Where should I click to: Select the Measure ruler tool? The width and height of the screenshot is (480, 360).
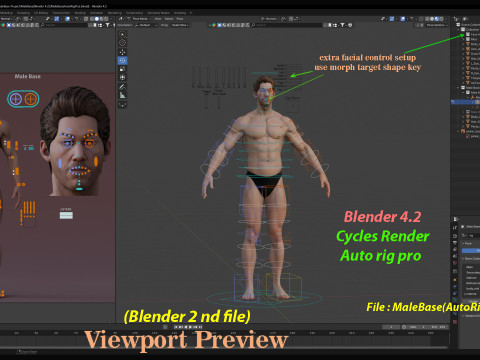123,95
